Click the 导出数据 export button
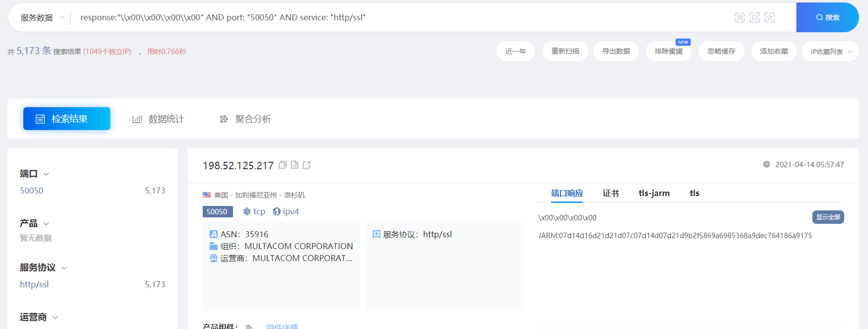The height and width of the screenshot is (329, 868). coord(616,51)
